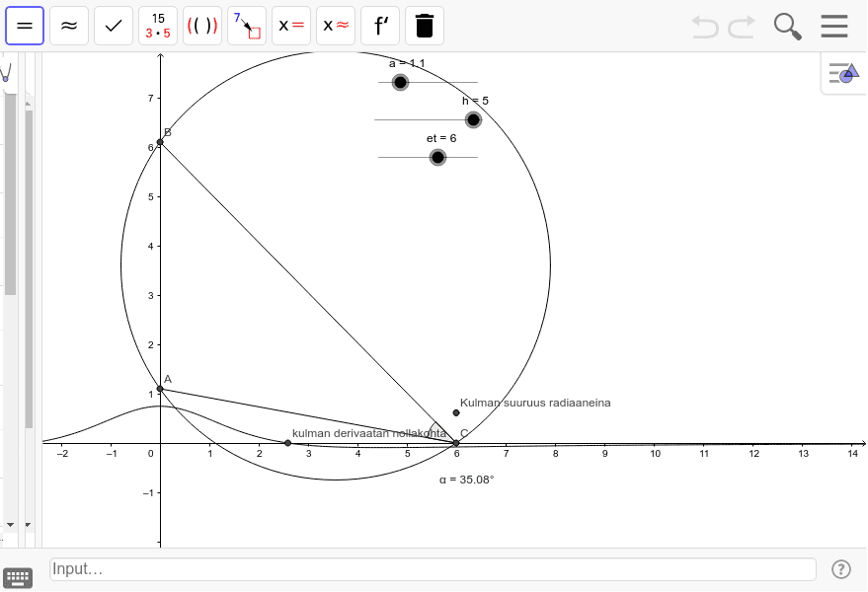
Task: Click the 'Kulman suuruus radiaaneina' label
Action: (535, 403)
